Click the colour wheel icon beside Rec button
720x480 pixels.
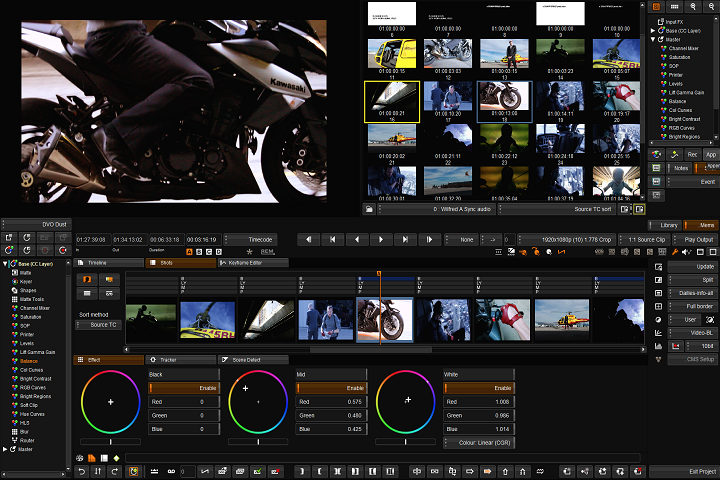click(657, 155)
